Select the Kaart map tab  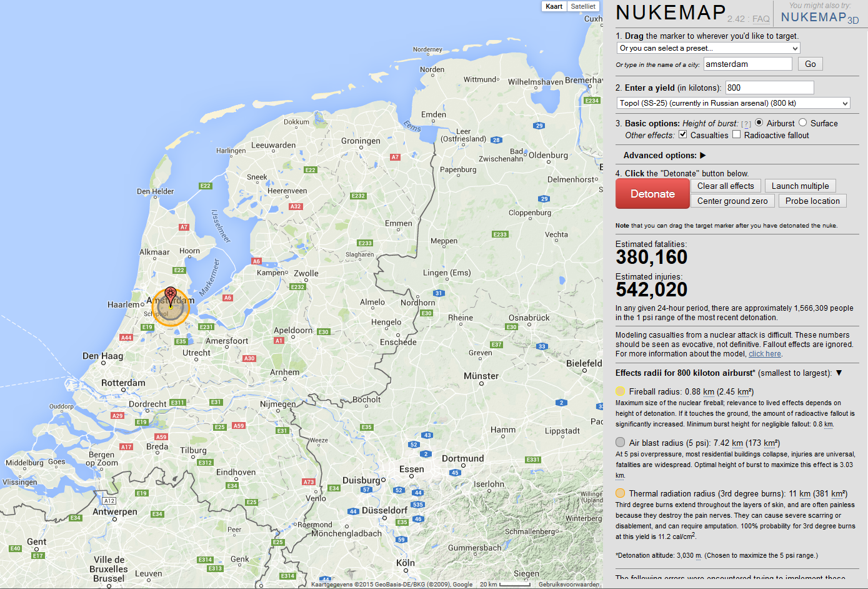tap(554, 6)
